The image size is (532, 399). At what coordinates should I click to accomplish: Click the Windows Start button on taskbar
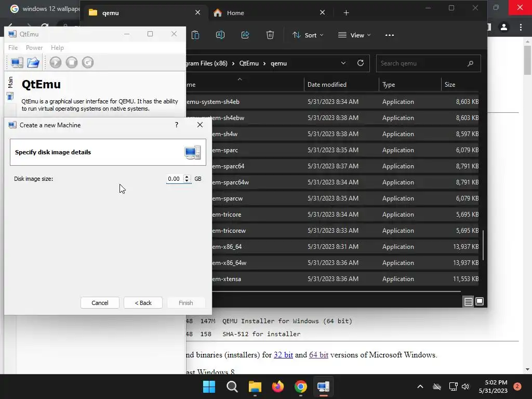(x=209, y=387)
